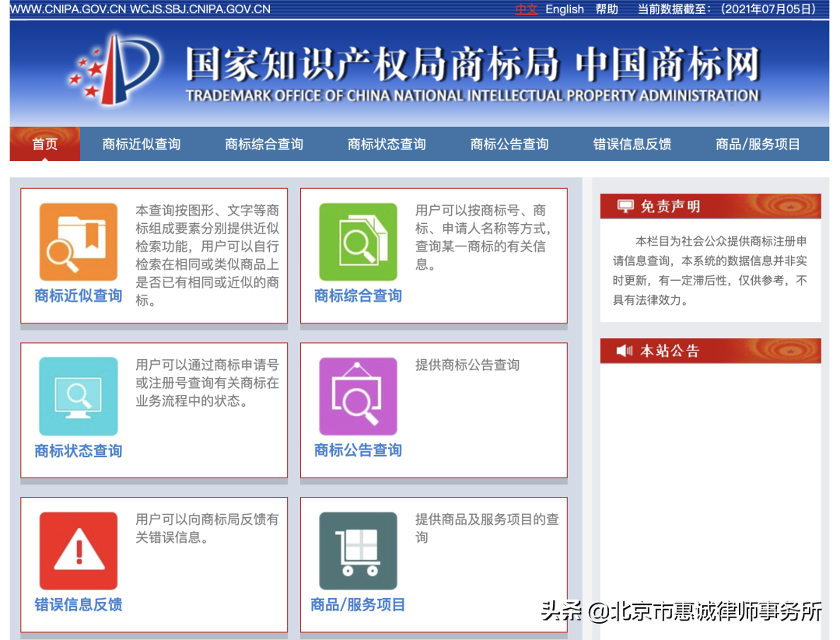
Task: Click the disclaimer paragraph starting 本栏目为社会公众
Action: click(x=710, y=271)
